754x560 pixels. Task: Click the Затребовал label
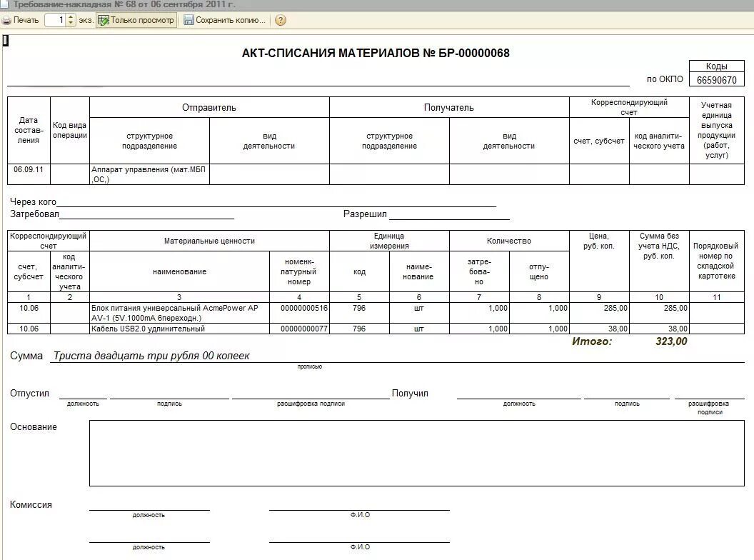(34, 214)
